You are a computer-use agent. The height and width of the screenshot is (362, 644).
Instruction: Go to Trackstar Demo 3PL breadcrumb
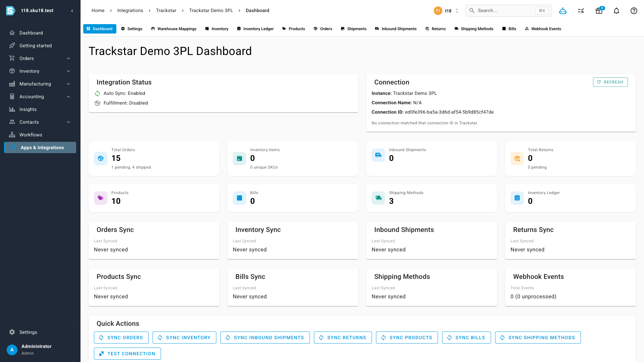[x=211, y=11]
